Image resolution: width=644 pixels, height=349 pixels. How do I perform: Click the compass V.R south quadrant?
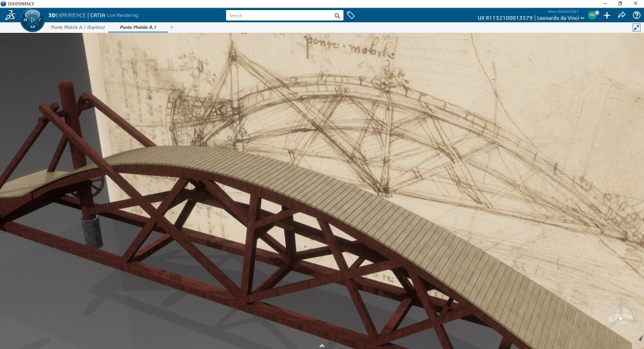[33, 27]
